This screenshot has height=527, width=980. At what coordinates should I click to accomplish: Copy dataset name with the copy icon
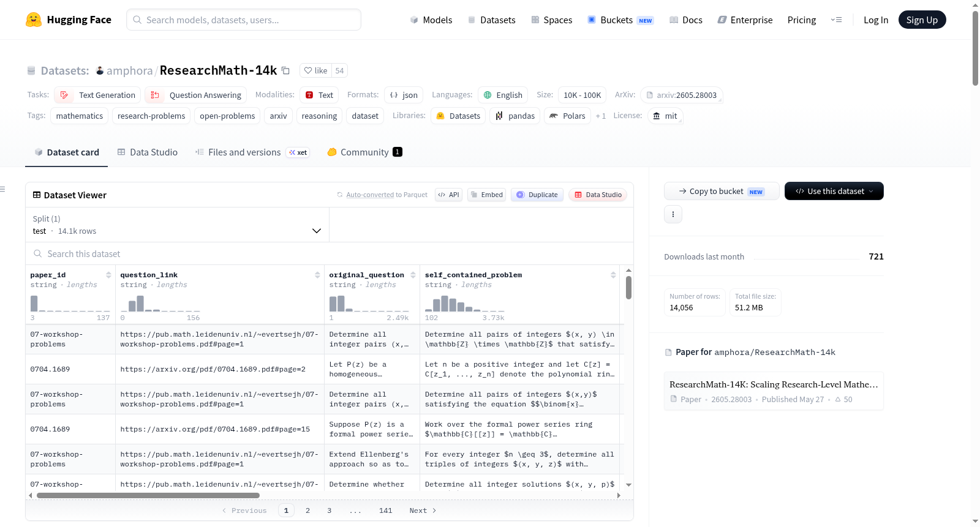tap(285, 70)
